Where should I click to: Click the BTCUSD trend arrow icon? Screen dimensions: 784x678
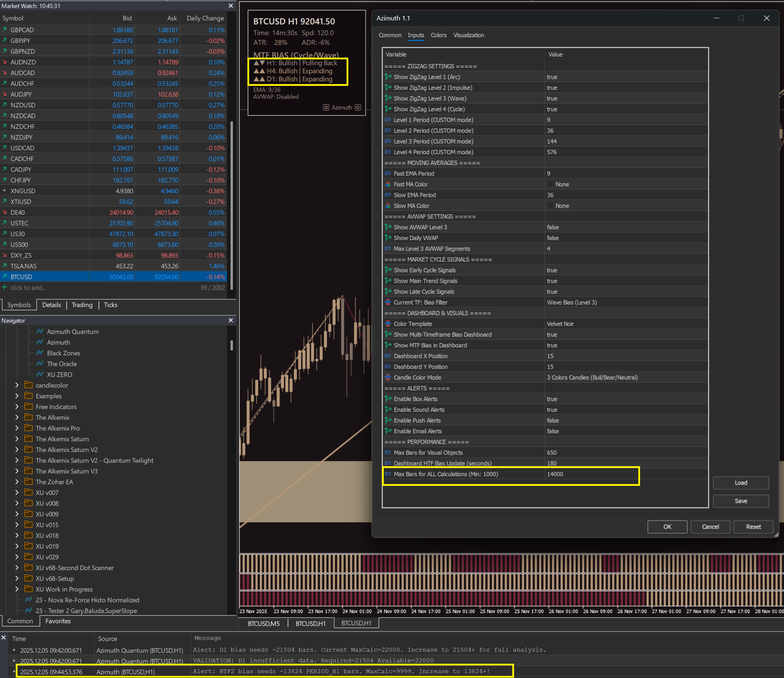[x=4, y=277]
